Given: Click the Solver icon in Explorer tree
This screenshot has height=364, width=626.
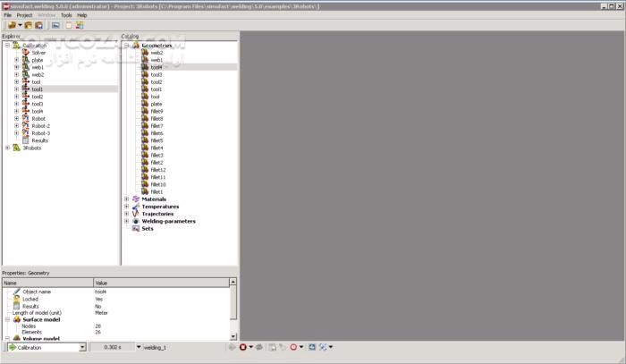Looking at the screenshot, I should click(25, 53).
